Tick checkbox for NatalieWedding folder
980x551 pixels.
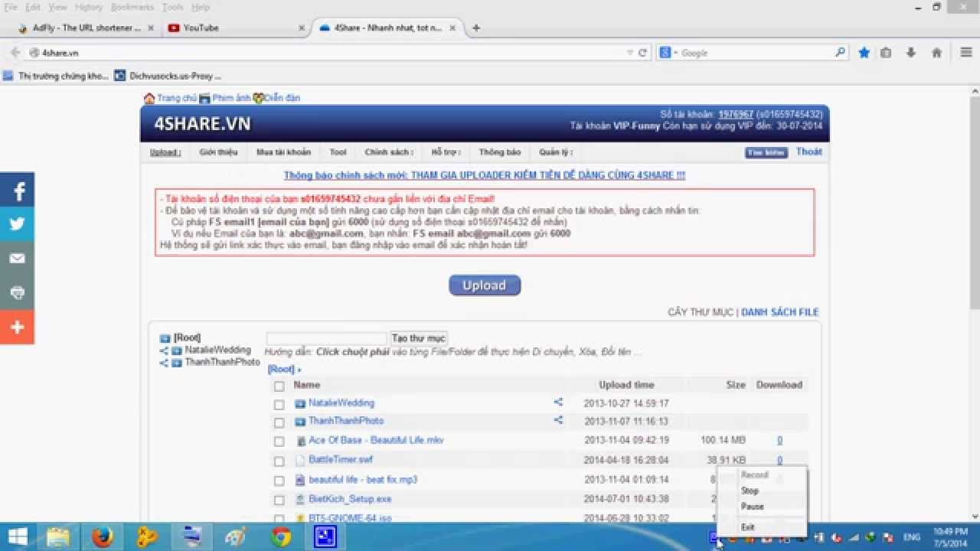point(279,404)
